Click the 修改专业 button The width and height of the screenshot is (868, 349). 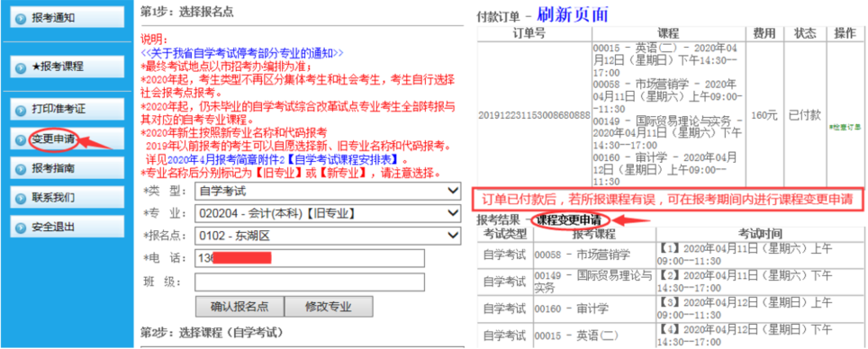pos(329,307)
